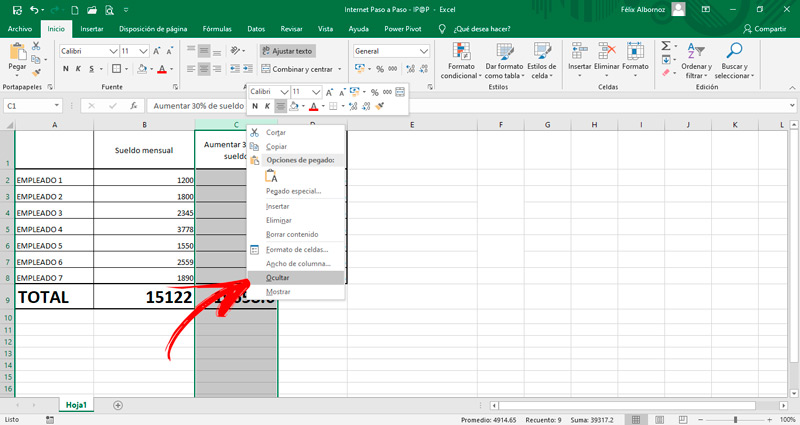This screenshot has width=800, height=425.
Task: Open the ribbon font size 11 dropdown
Action: (x=143, y=51)
